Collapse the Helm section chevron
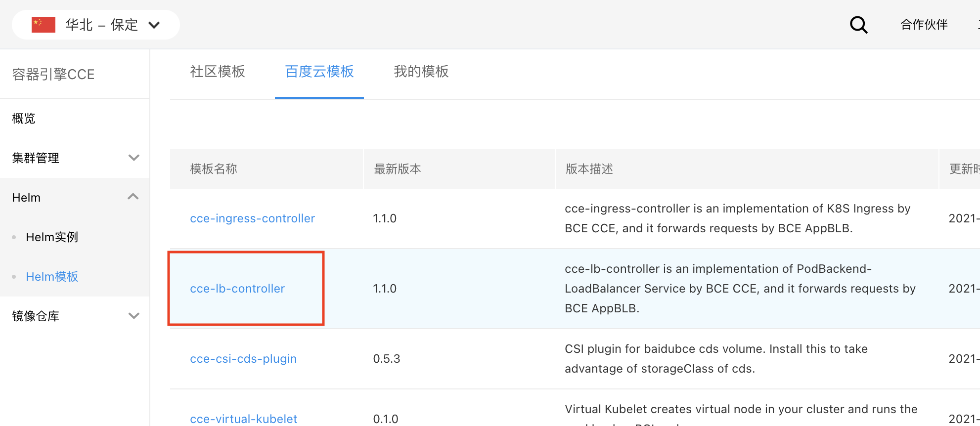Screen dimensions: 980x426 (133, 197)
